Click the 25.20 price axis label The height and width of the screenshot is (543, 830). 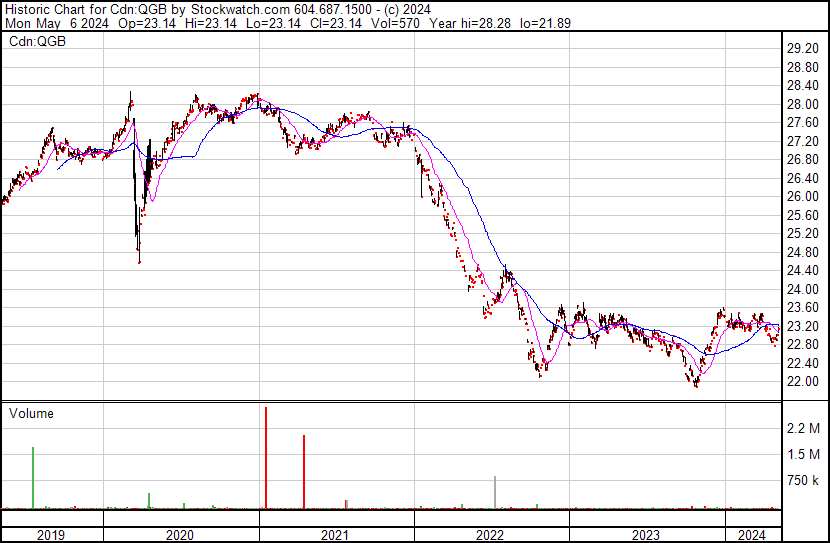(x=802, y=234)
